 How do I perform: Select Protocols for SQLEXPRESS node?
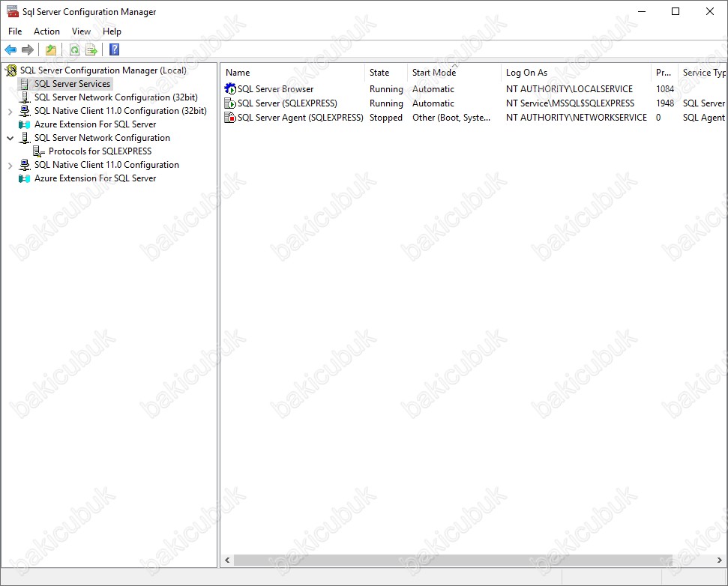100,151
